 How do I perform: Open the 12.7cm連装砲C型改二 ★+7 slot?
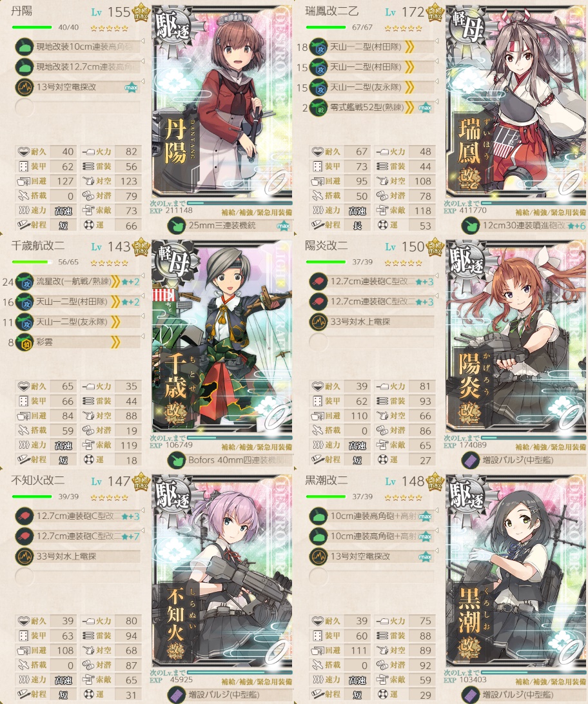point(78,536)
